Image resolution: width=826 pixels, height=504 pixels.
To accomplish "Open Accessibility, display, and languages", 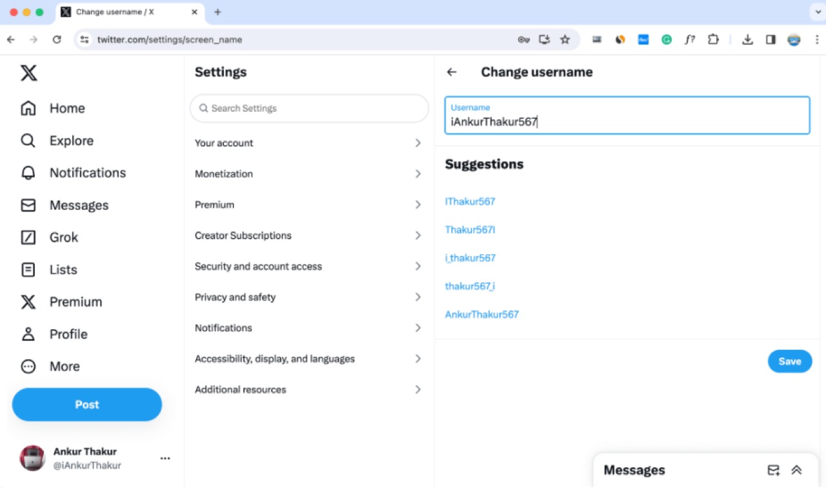I will pyautogui.click(x=309, y=359).
